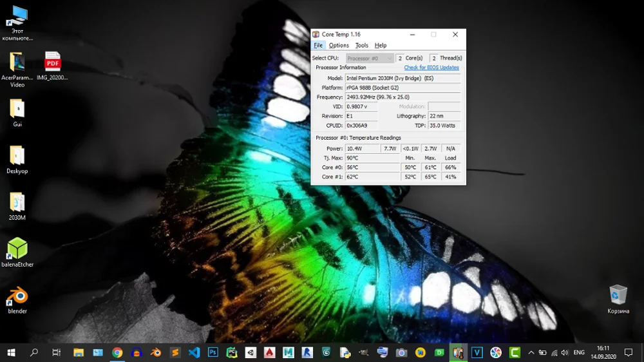This screenshot has height=362, width=644.
Task: Click Core #0 temperature 56°C
Action: tap(372, 167)
